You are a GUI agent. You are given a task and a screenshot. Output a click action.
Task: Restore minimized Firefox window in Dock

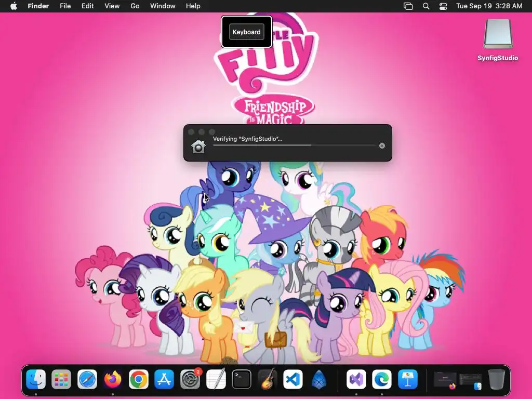(x=445, y=380)
